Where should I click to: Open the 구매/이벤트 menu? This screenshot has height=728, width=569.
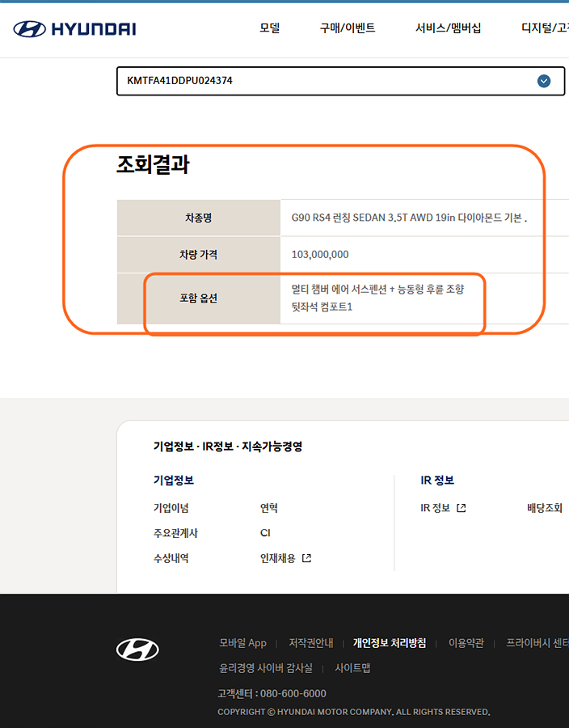click(348, 28)
